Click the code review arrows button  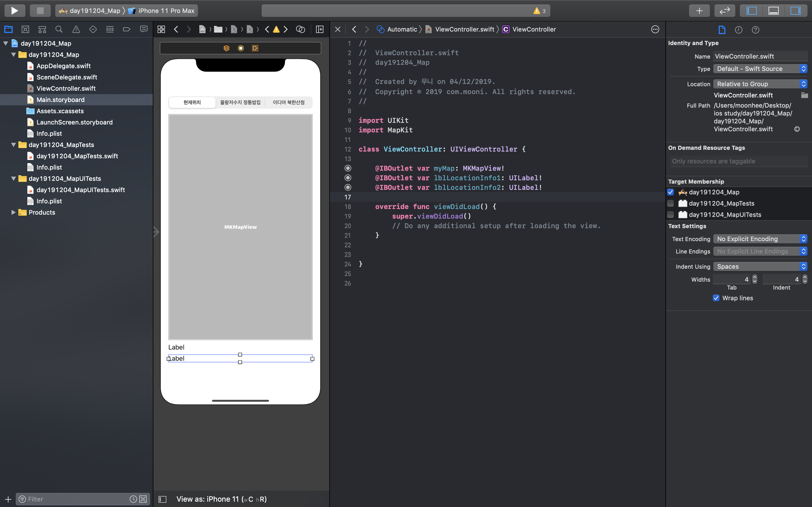tap(725, 11)
